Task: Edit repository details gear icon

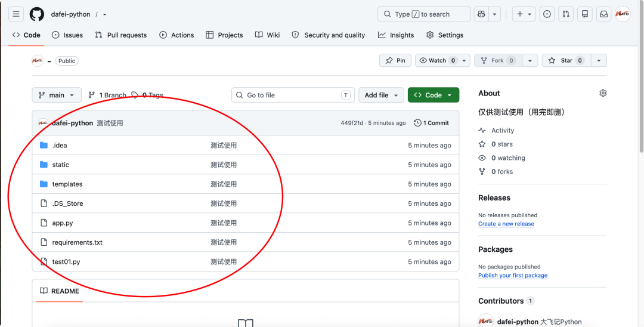Action: pos(603,93)
